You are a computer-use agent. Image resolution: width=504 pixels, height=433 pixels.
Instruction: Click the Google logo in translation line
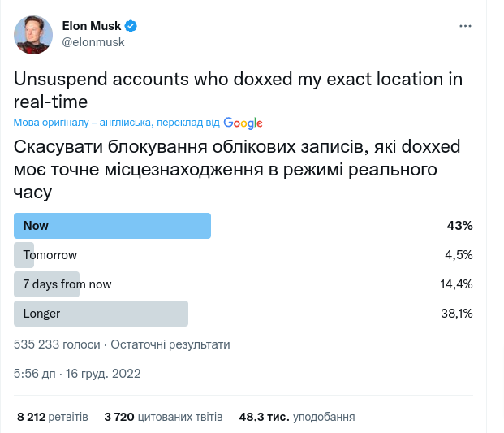243,123
